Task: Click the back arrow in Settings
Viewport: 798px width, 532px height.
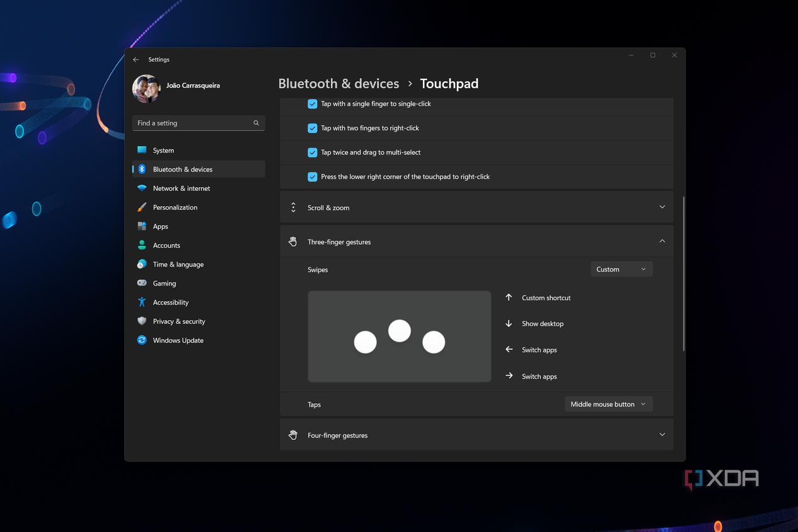Action: coord(136,59)
